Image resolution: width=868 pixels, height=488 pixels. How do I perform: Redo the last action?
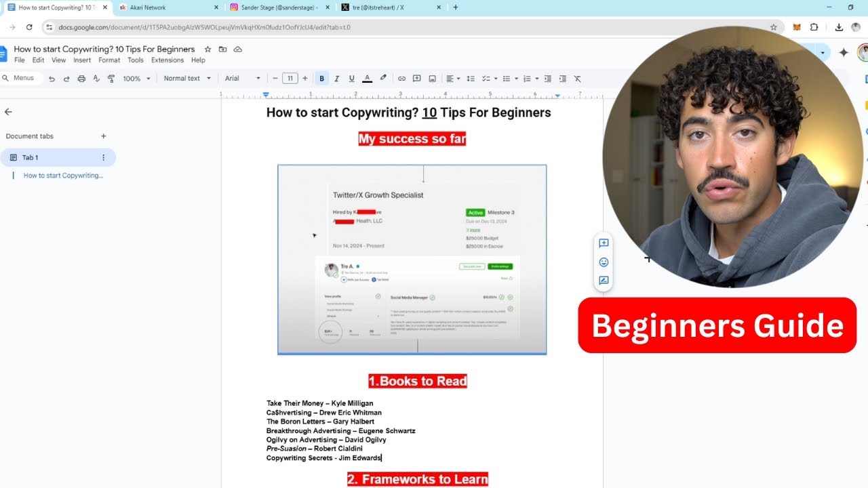pyautogui.click(x=66, y=79)
